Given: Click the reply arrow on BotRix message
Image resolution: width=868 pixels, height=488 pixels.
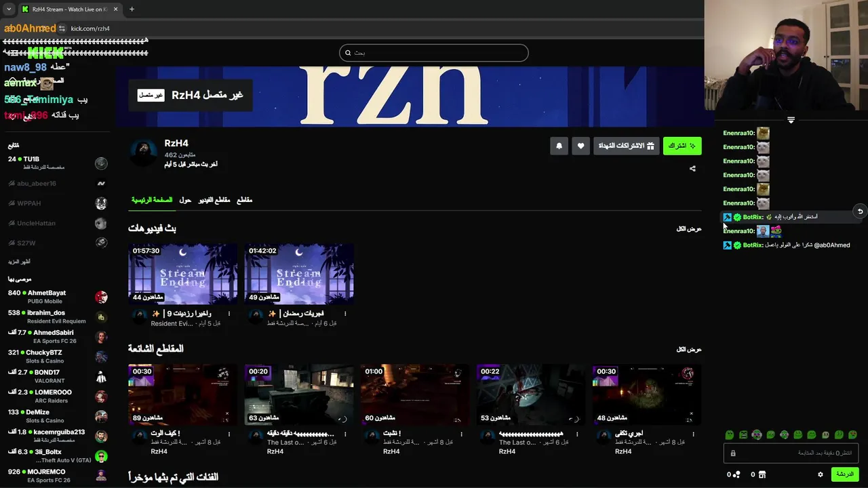Looking at the screenshot, I should tap(860, 211).
